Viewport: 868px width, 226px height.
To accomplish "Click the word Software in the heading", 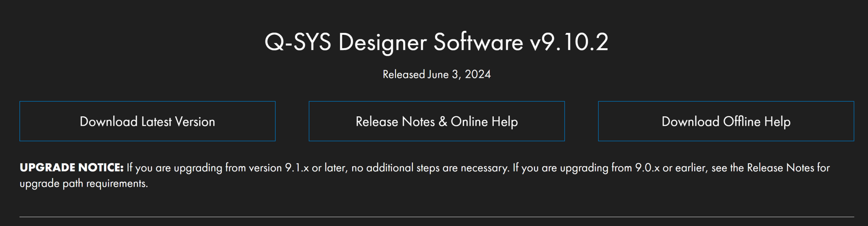I will [478, 42].
